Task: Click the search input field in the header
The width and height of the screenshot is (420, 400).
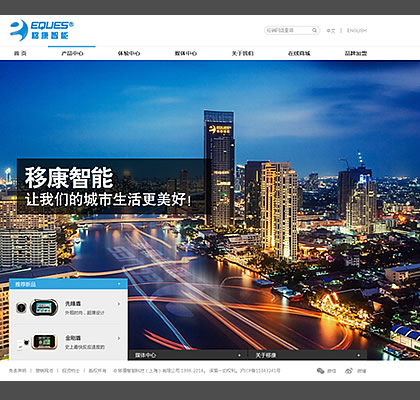Action: pos(288,30)
